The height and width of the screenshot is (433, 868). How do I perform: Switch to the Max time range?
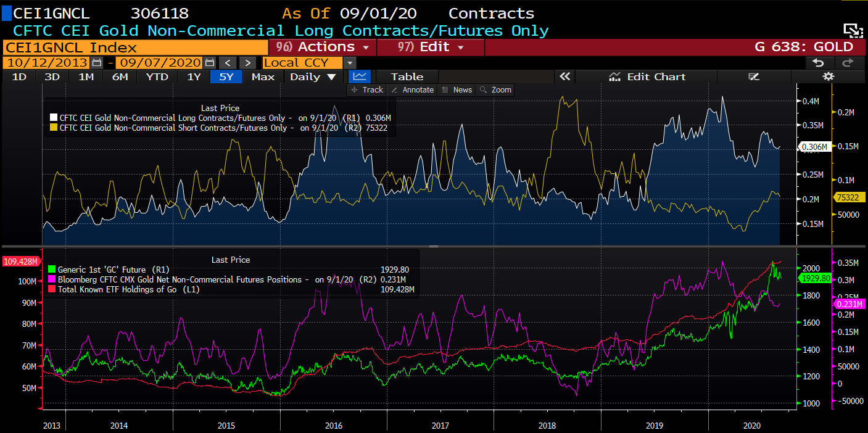(x=263, y=76)
